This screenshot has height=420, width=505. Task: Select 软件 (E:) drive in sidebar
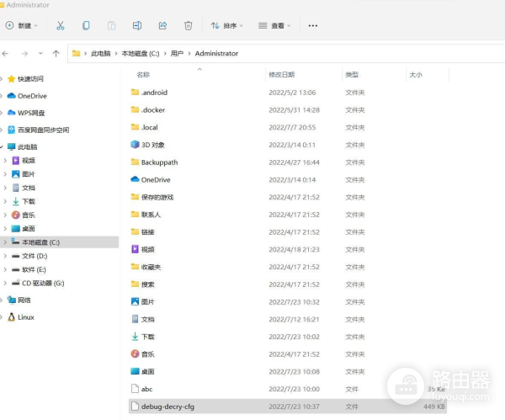(x=34, y=269)
